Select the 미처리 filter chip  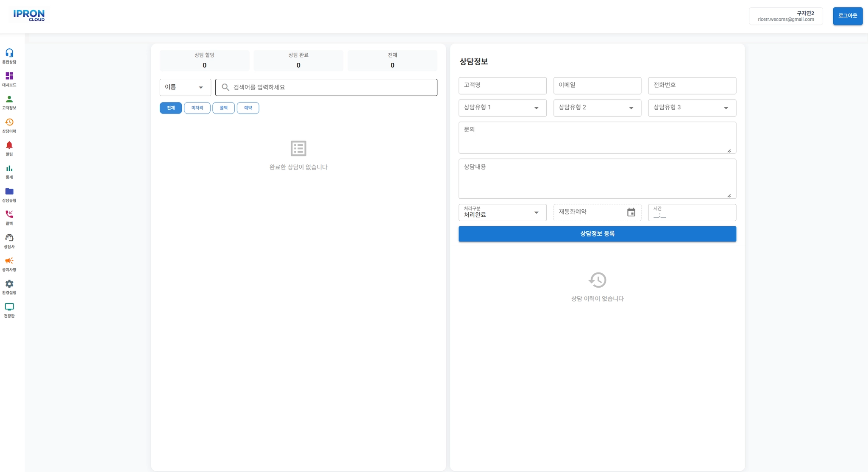197,108
